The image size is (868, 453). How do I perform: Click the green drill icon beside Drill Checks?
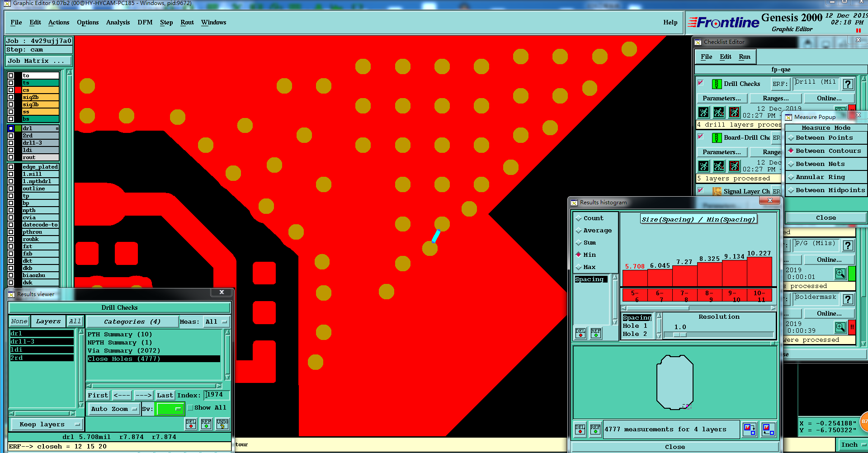717,84
